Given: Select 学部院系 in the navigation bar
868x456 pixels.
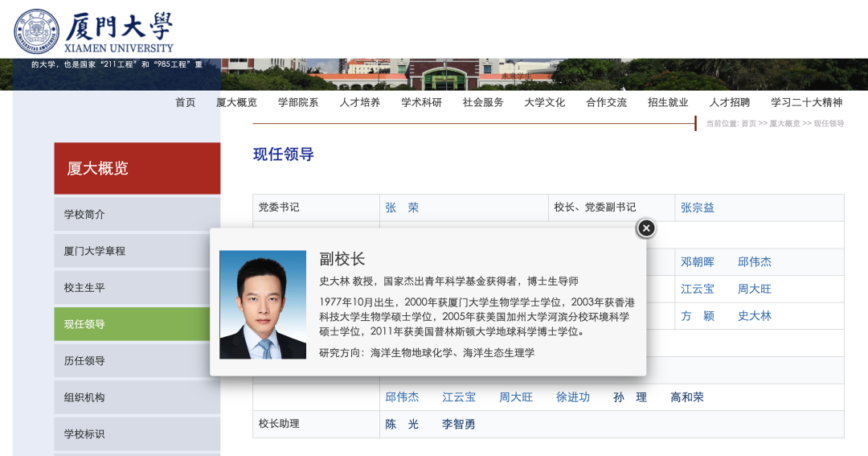Looking at the screenshot, I should [298, 102].
